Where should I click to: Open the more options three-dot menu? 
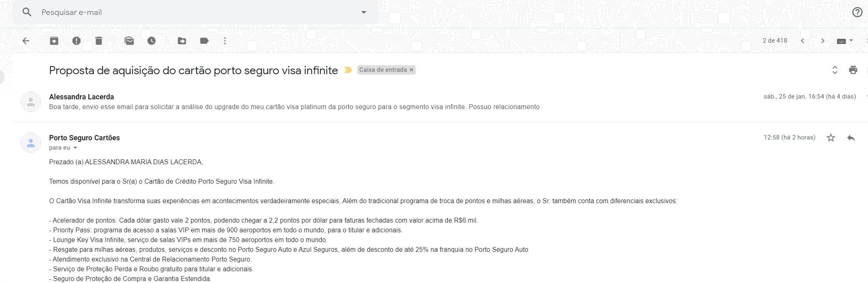coord(225,41)
